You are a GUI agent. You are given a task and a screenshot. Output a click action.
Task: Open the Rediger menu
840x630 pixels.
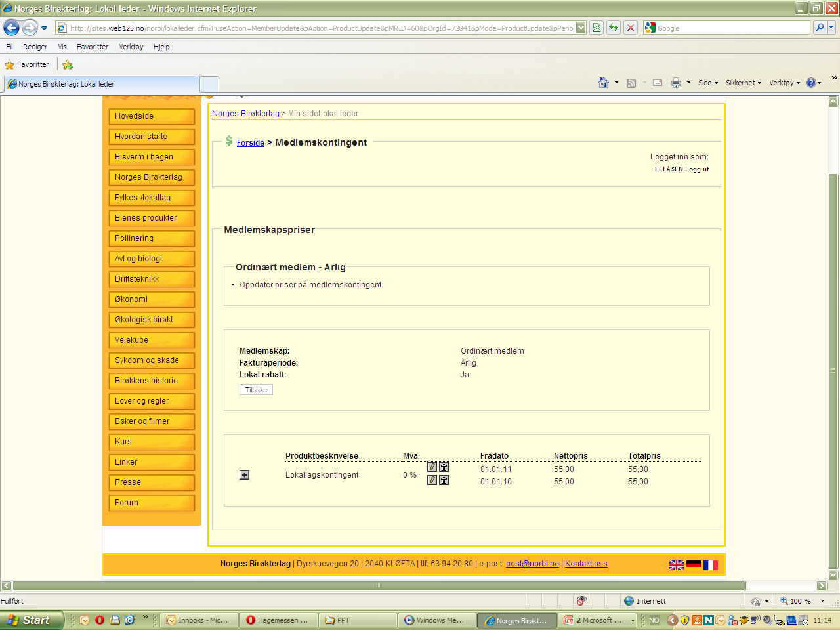(35, 47)
